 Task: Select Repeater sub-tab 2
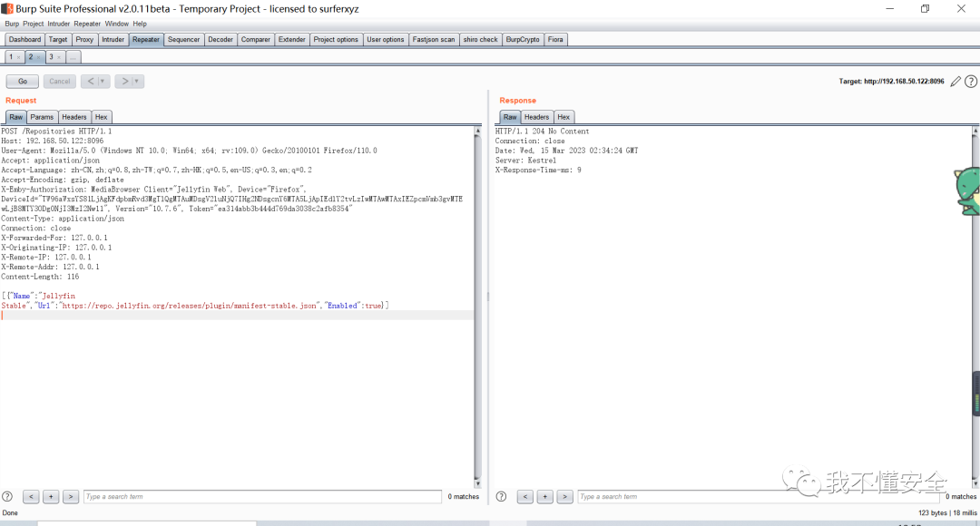(31, 57)
